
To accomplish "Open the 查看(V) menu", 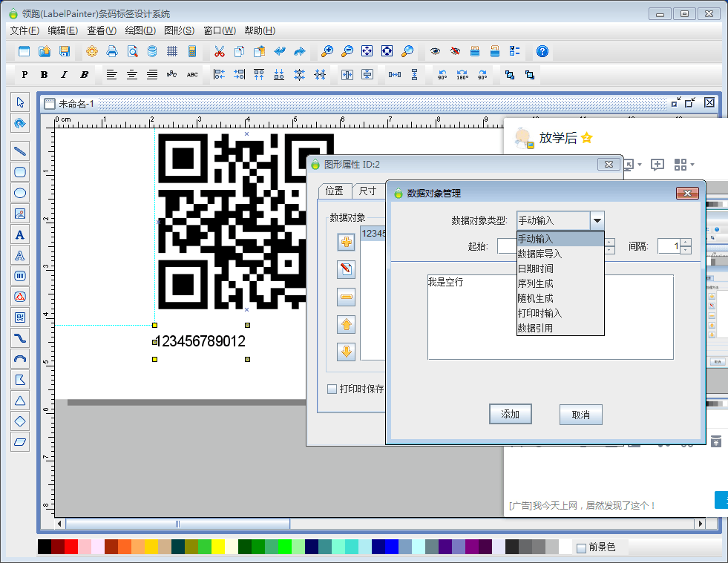I will click(102, 30).
